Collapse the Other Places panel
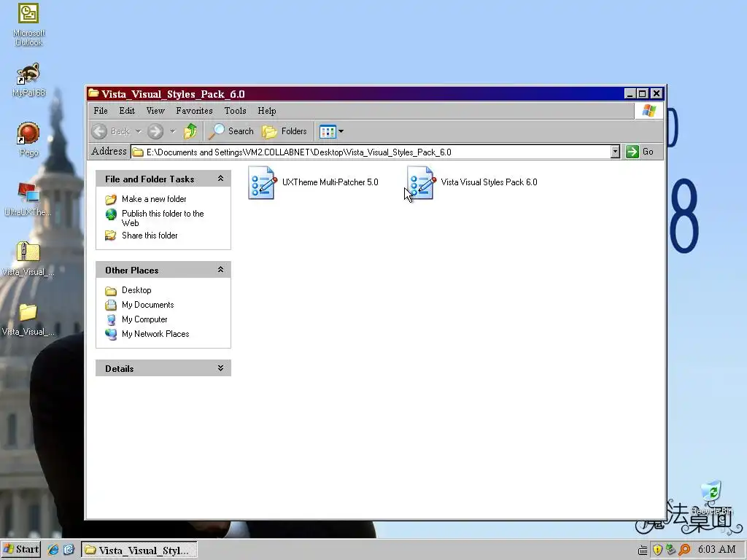Image resolution: width=747 pixels, height=560 pixels. click(x=220, y=270)
